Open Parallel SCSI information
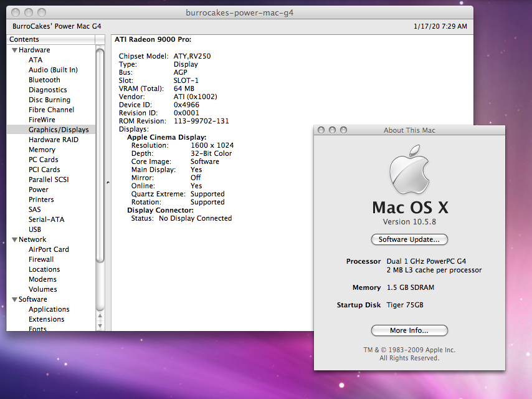The height and width of the screenshot is (399, 532). (x=49, y=180)
